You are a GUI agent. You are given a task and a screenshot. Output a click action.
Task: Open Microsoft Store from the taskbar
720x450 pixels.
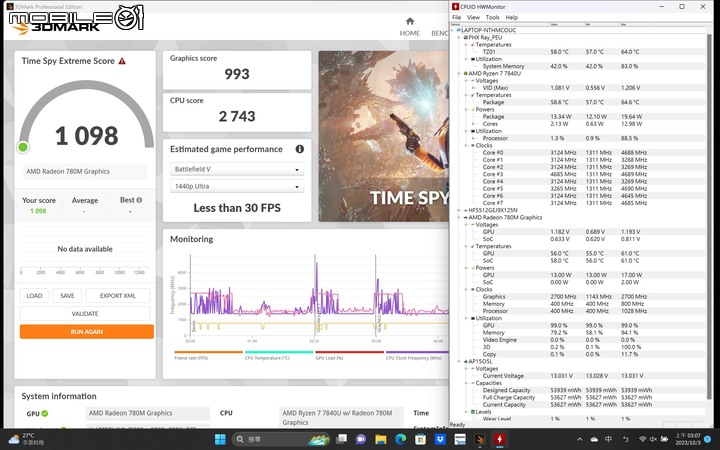(x=420, y=439)
